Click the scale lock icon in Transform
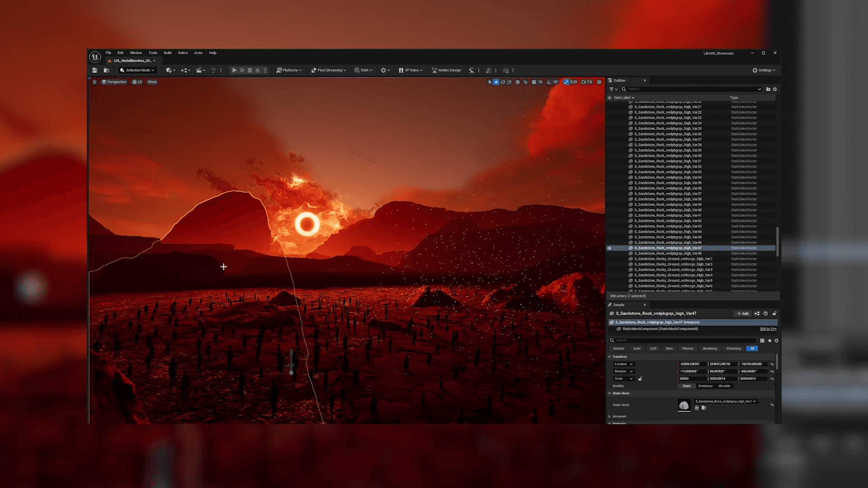This screenshot has height=488, width=868. 640,379
